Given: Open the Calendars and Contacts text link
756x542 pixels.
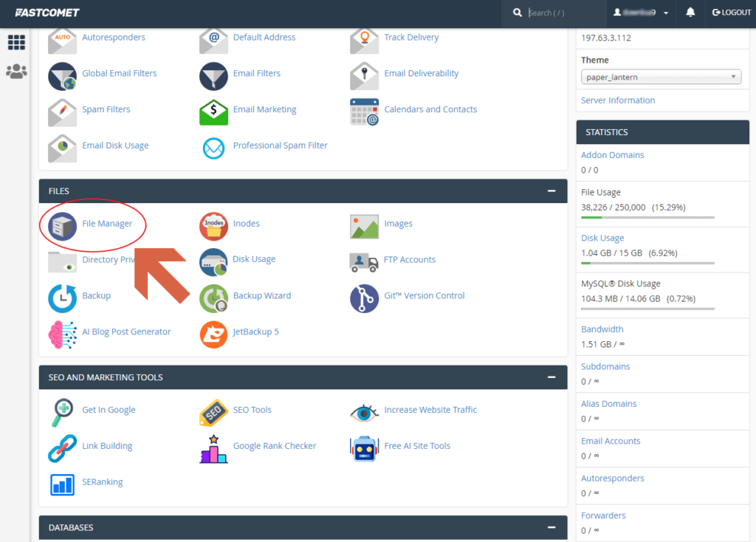Looking at the screenshot, I should (430, 109).
